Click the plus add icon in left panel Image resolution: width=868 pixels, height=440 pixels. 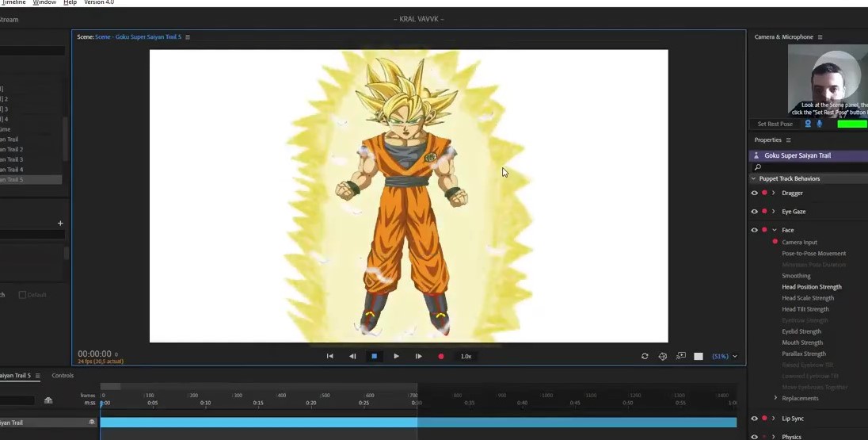pyautogui.click(x=60, y=224)
